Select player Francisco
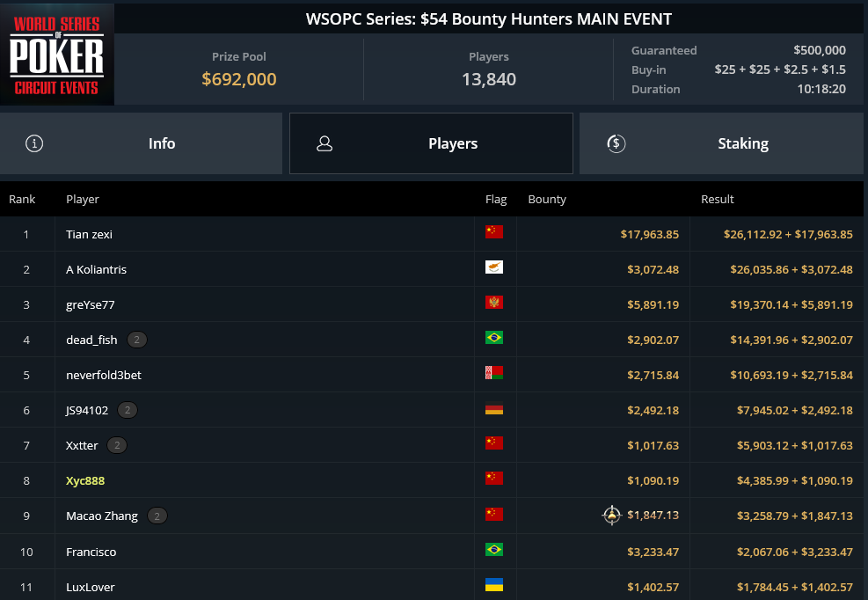This screenshot has height=600, width=868. (91, 552)
